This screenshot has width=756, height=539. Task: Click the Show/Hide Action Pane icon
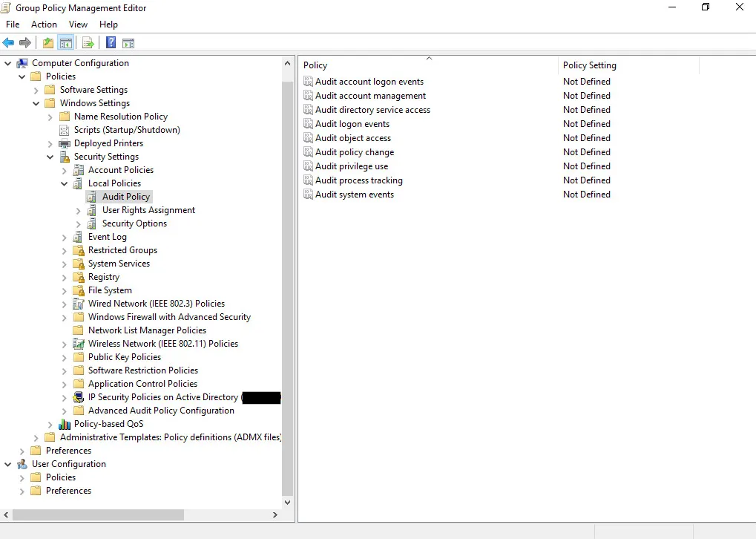tap(129, 42)
